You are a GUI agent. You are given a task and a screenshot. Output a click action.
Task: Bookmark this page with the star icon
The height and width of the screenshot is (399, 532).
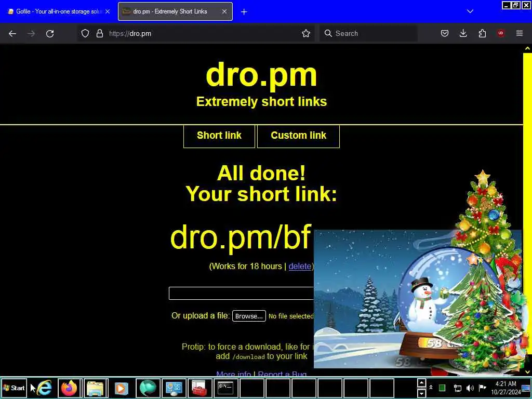(x=305, y=33)
